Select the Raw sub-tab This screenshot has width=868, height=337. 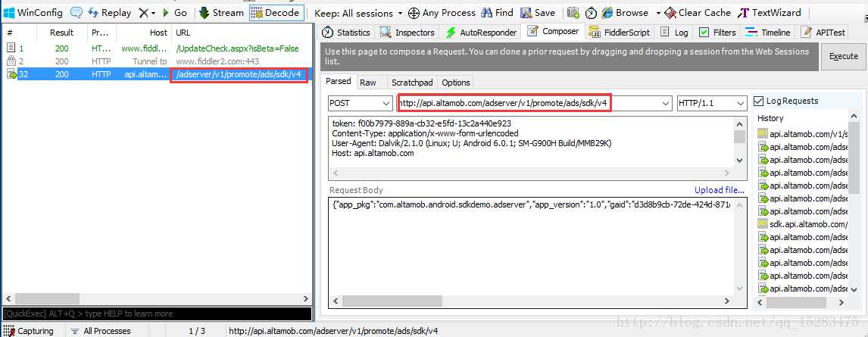click(x=368, y=83)
